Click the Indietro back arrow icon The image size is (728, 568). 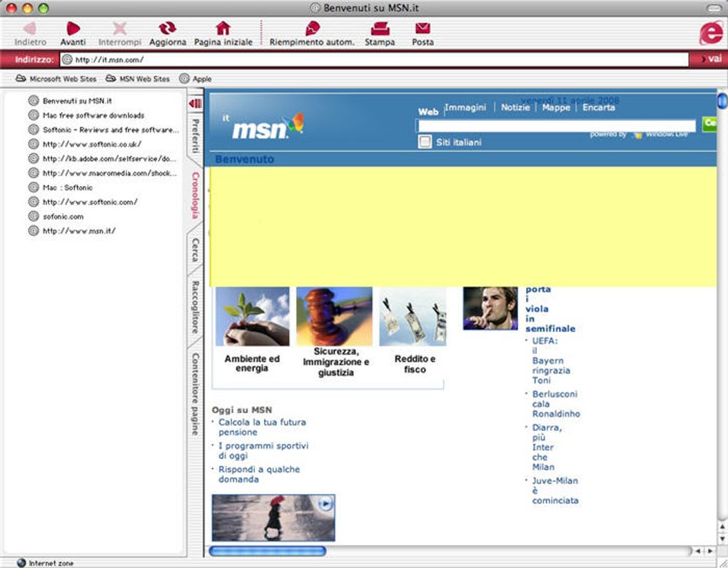tap(30, 29)
